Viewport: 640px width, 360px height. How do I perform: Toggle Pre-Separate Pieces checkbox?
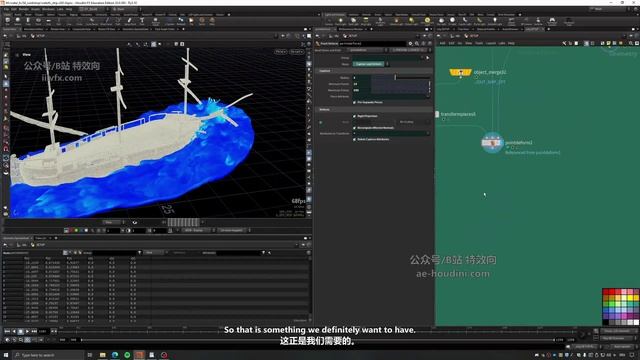pos(354,102)
